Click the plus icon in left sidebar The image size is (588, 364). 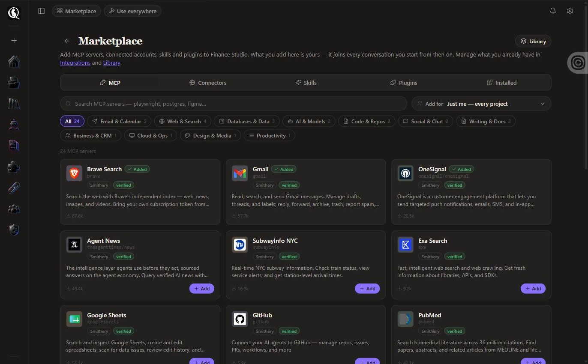14,40
